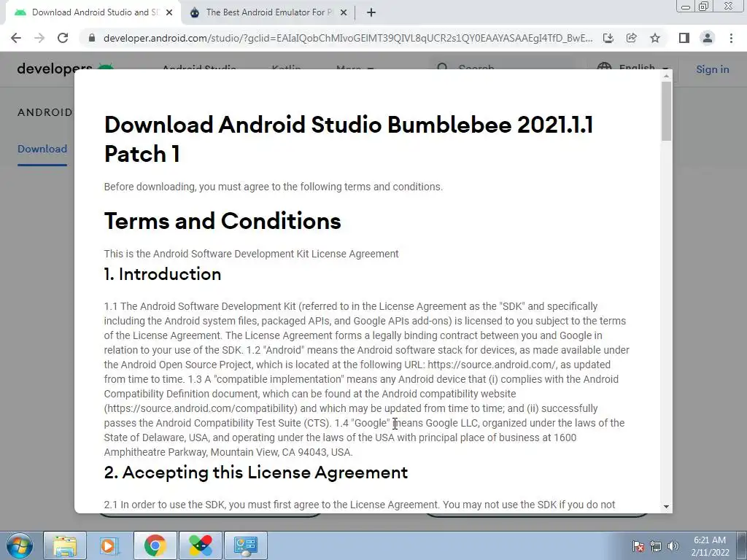Click the volume speaker tray icon
747x560 pixels.
pyautogui.click(x=673, y=546)
